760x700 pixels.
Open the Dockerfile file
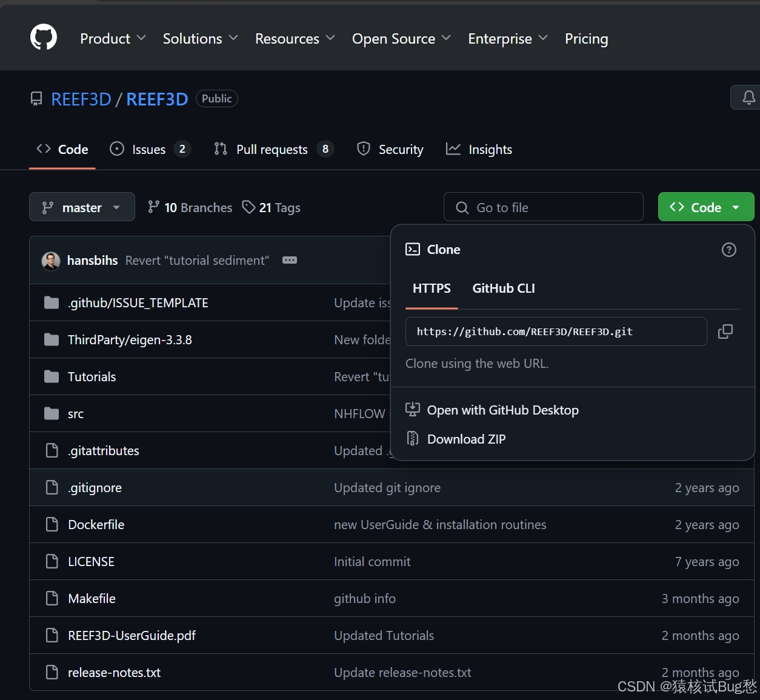[96, 524]
